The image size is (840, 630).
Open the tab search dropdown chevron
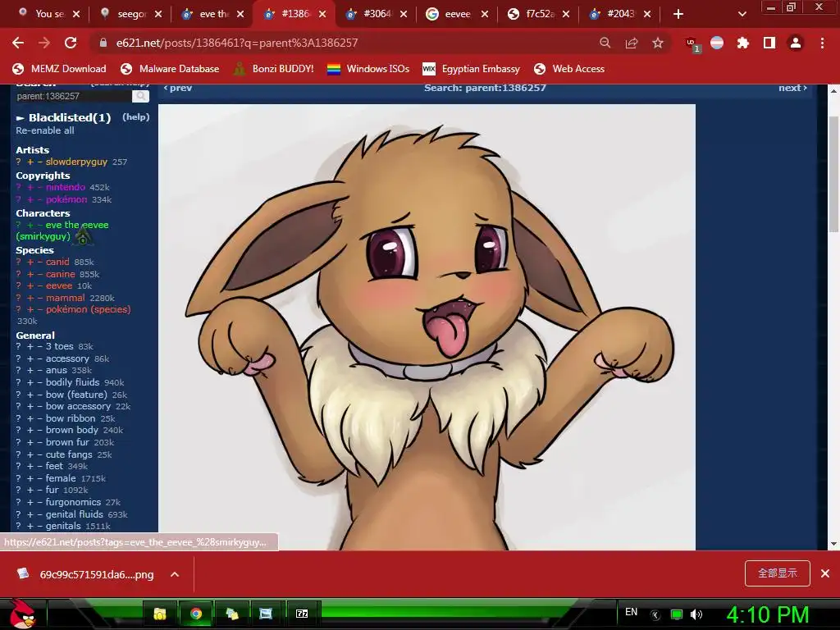point(742,14)
